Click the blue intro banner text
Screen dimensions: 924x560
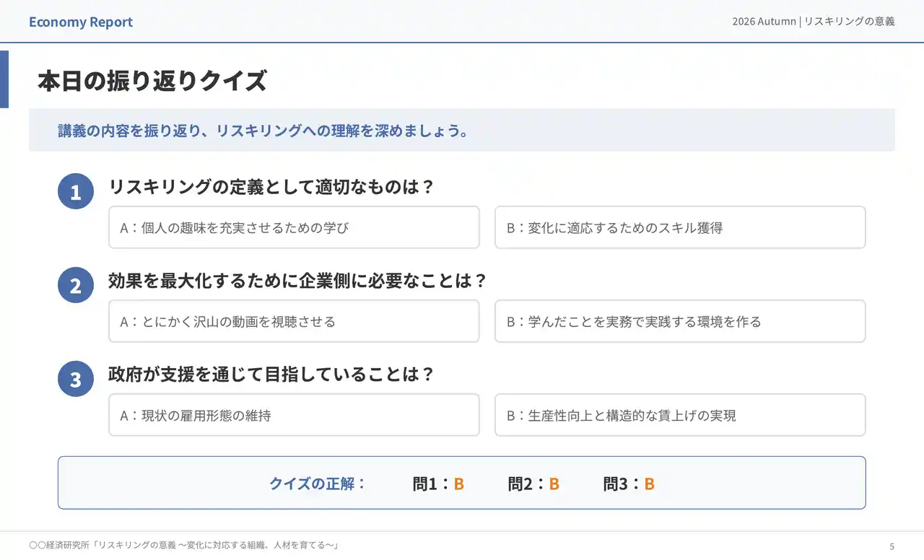263,131
